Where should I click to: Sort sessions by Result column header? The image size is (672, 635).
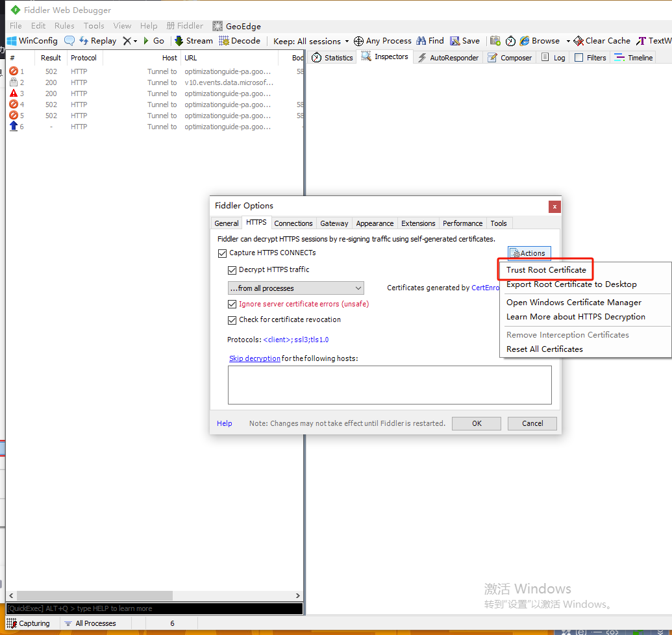(51, 58)
